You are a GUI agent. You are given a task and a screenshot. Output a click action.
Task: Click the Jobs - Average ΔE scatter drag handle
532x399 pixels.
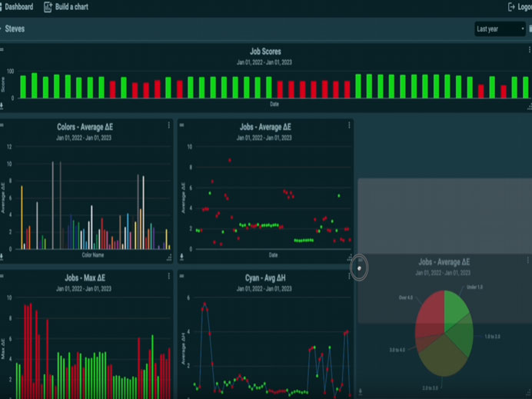pos(181,125)
